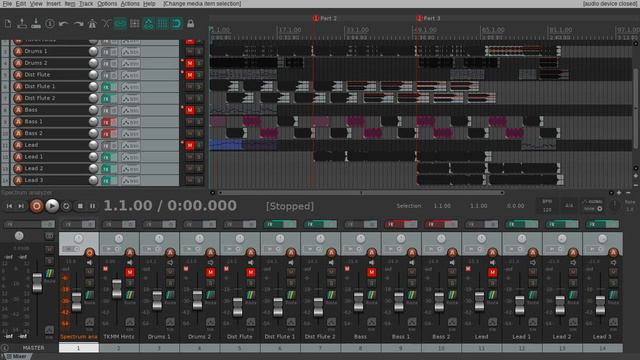
Task: Click the Undo arrow icon
Action: (64, 24)
